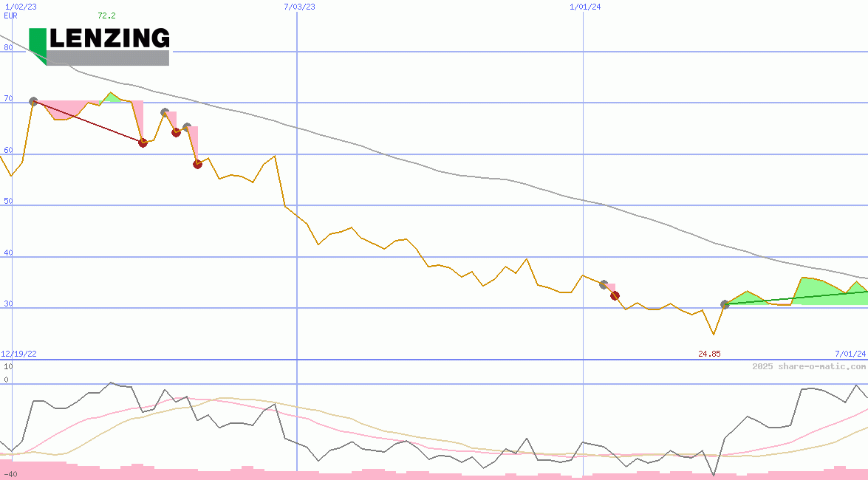
Task: Select the red marker just after 1/01/24
Action: [615, 295]
